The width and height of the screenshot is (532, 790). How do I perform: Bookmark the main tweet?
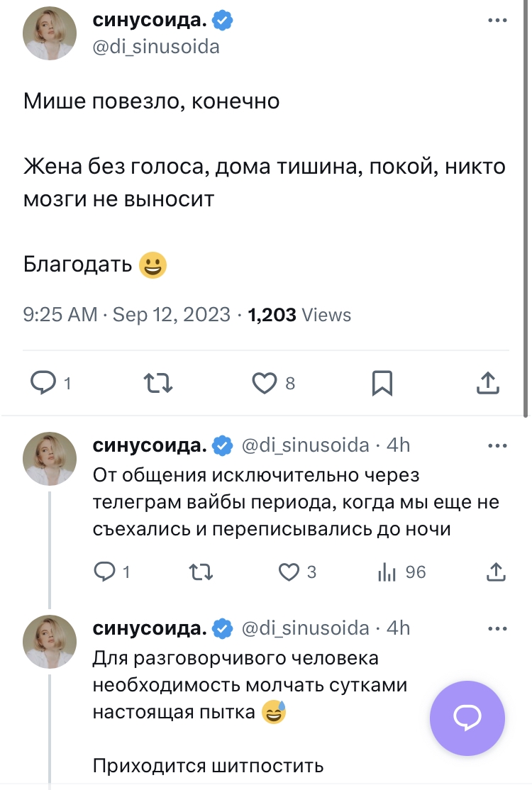tap(382, 384)
